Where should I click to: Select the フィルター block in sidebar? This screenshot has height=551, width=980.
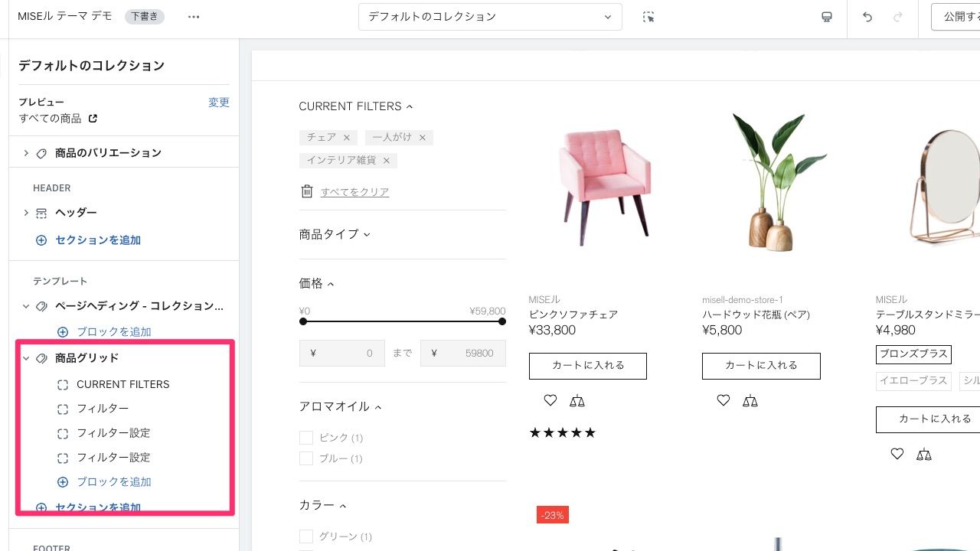[x=103, y=409]
